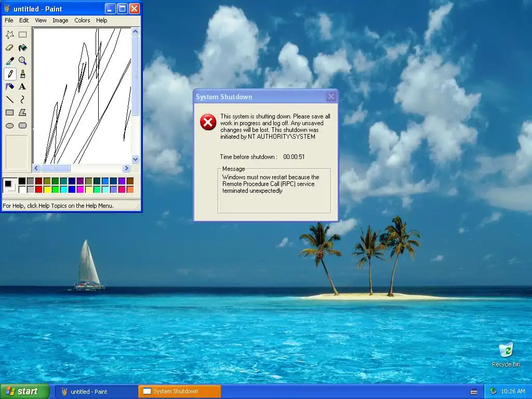Open the Colors menu in Paint

coord(82,20)
